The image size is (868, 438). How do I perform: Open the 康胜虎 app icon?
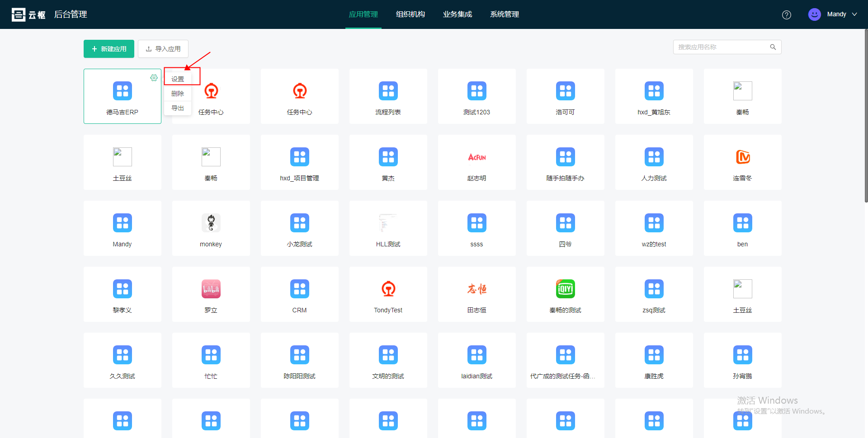654,355
